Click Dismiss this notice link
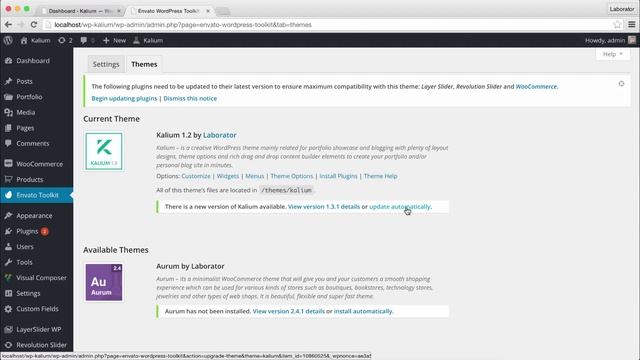The width and height of the screenshot is (640, 360). [x=190, y=98]
